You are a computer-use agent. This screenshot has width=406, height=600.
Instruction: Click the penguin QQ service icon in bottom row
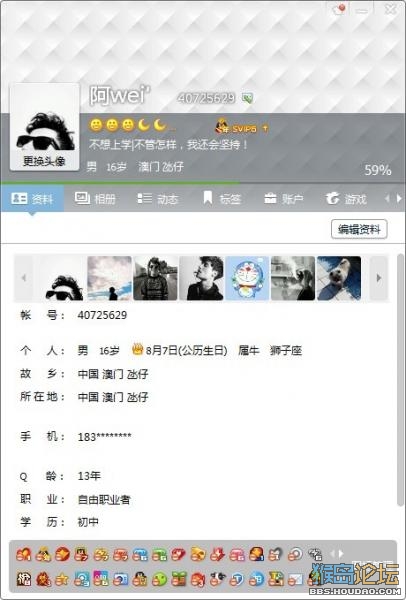coord(140,579)
